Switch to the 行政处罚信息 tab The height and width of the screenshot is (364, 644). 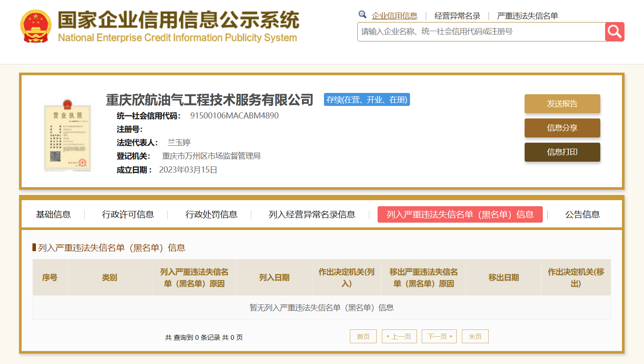211,214
